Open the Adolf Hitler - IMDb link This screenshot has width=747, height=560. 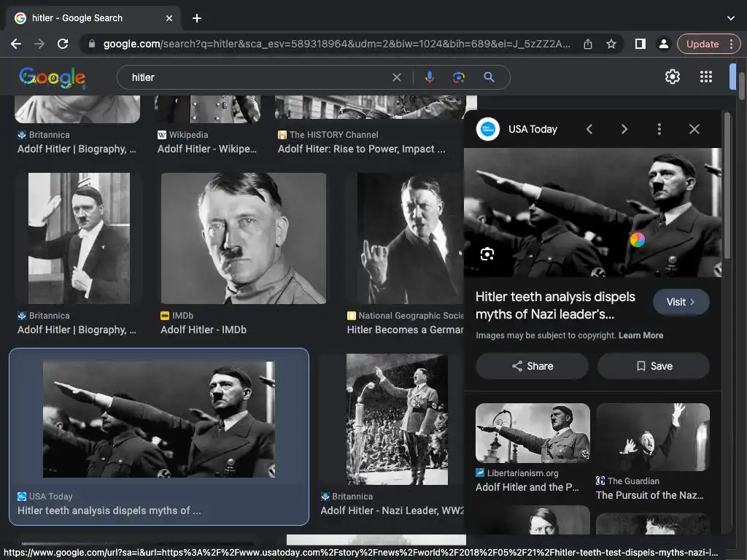tap(204, 330)
